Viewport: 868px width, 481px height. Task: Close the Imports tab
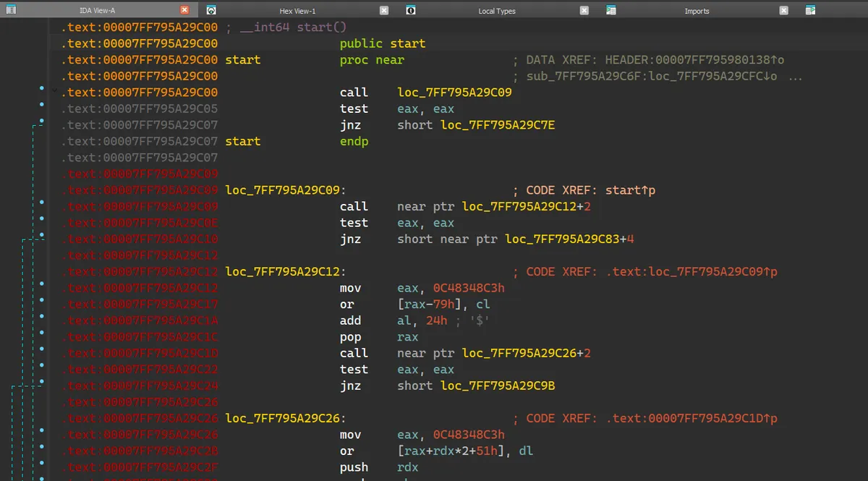(784, 10)
